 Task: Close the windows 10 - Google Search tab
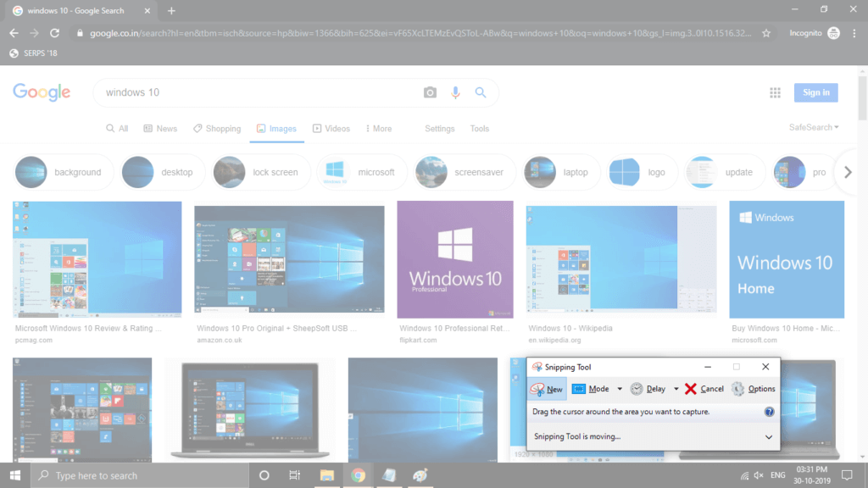tap(147, 10)
